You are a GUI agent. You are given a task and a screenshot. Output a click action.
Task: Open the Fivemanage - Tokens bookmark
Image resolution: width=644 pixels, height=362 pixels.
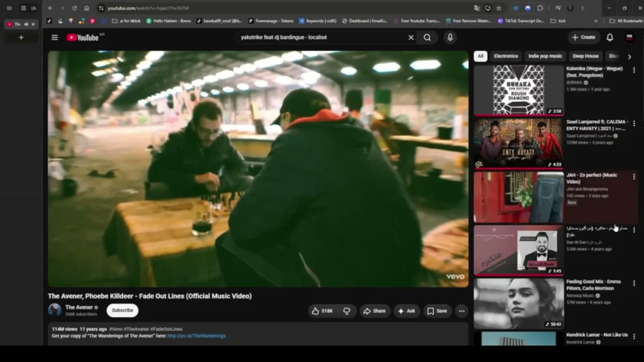coord(271,21)
